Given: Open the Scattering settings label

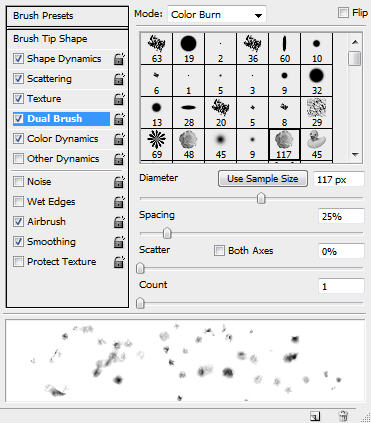Looking at the screenshot, I should 49,79.
